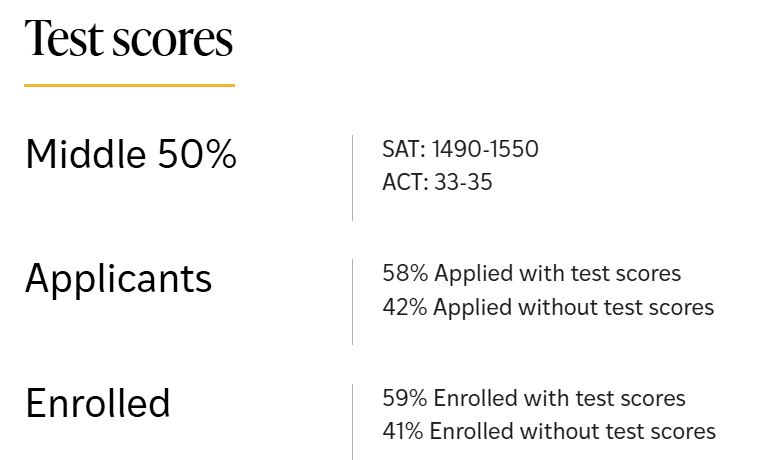Click the vertical divider beside Enrolled

pos(353,421)
